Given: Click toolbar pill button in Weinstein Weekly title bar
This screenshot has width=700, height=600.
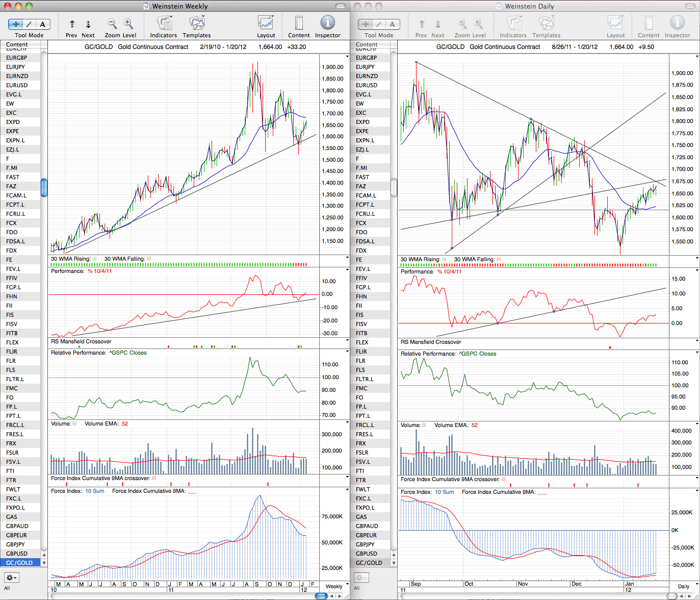Looking at the screenshot, I should (341, 6).
